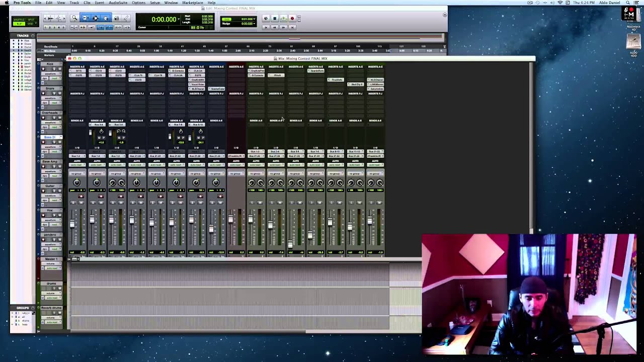
Task: Click the Play transport button
Action: (x=283, y=19)
